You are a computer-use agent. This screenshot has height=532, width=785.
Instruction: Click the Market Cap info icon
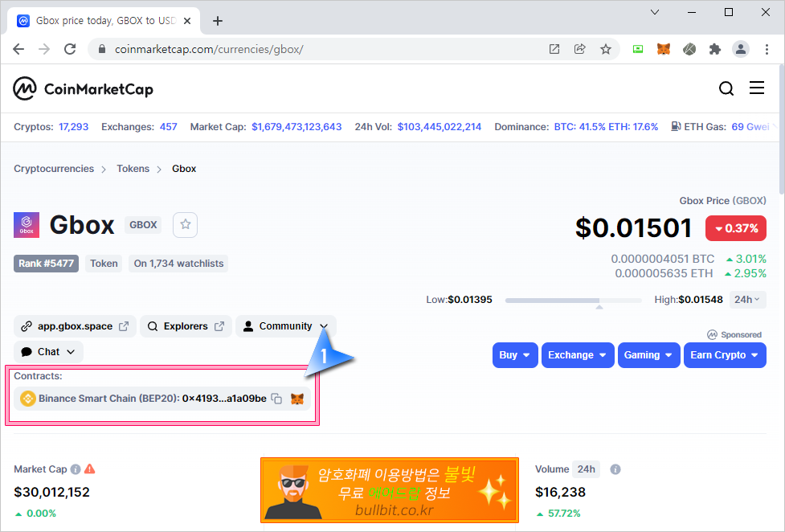point(76,469)
